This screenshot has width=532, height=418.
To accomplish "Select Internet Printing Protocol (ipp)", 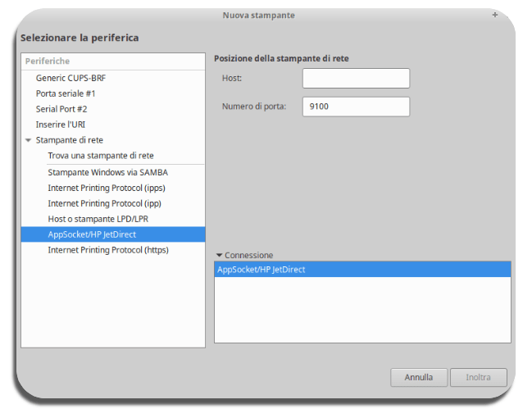I will [104, 203].
